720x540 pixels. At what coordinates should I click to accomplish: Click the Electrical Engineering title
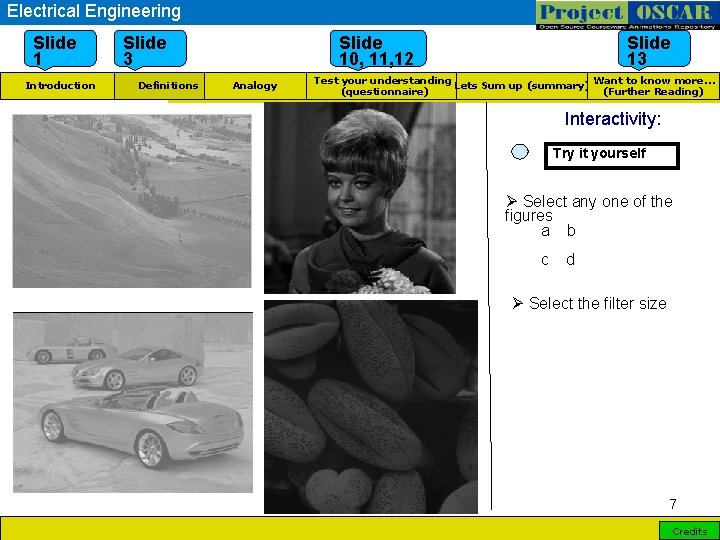point(94,11)
